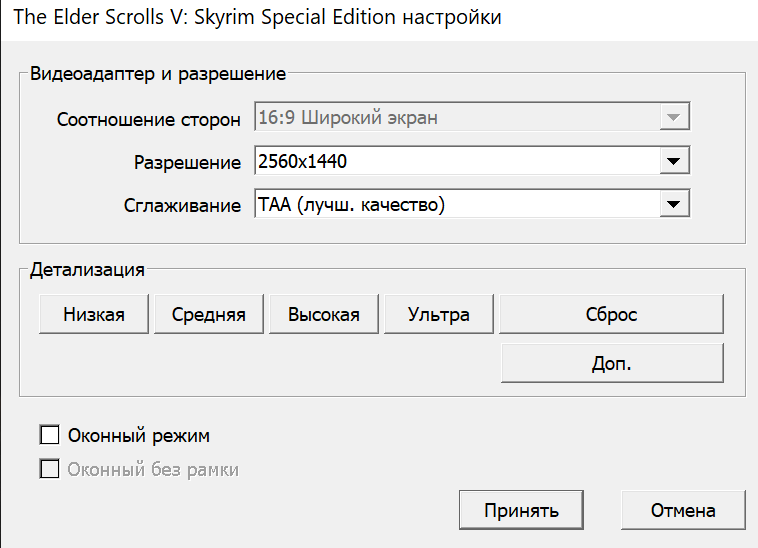758x548 pixels.
Task: Click the Детализация group heading
Action: click(87, 270)
